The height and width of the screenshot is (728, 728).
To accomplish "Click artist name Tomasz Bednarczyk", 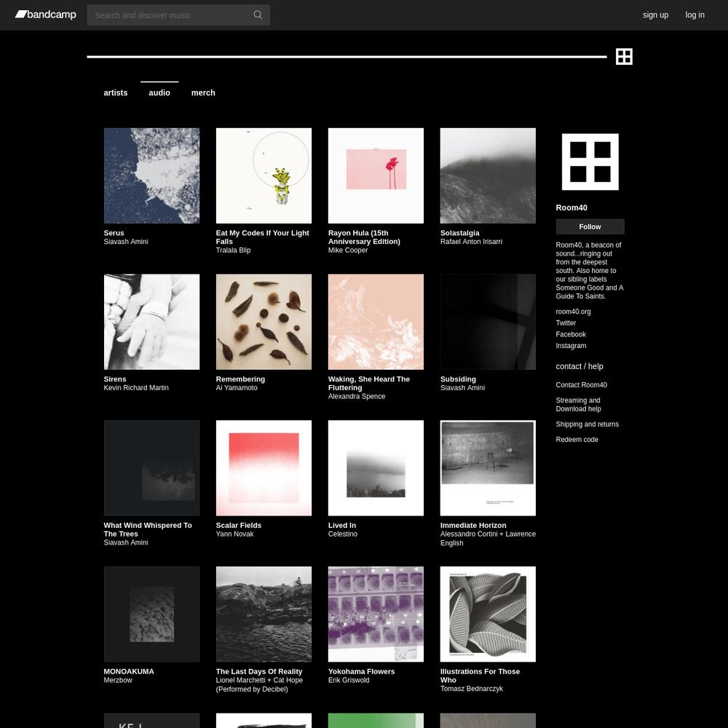I will 471,689.
